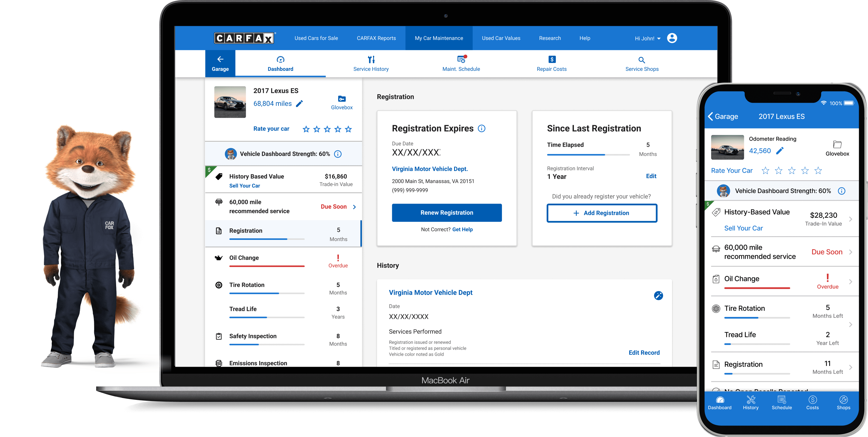Click Registration Expires info icon
The image size is (868, 437).
click(x=482, y=128)
